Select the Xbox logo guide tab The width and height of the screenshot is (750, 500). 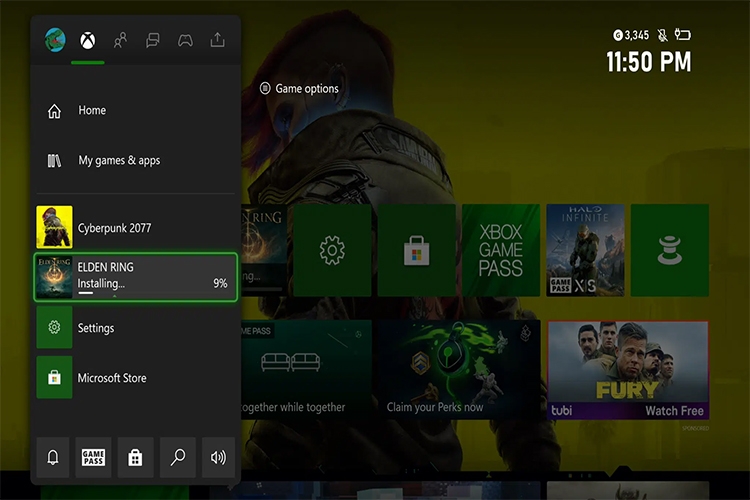(x=88, y=40)
